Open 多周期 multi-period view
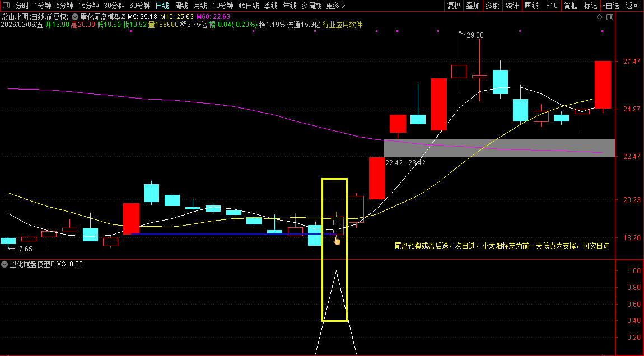Image resolution: width=644 pixels, height=356 pixels. [311, 6]
